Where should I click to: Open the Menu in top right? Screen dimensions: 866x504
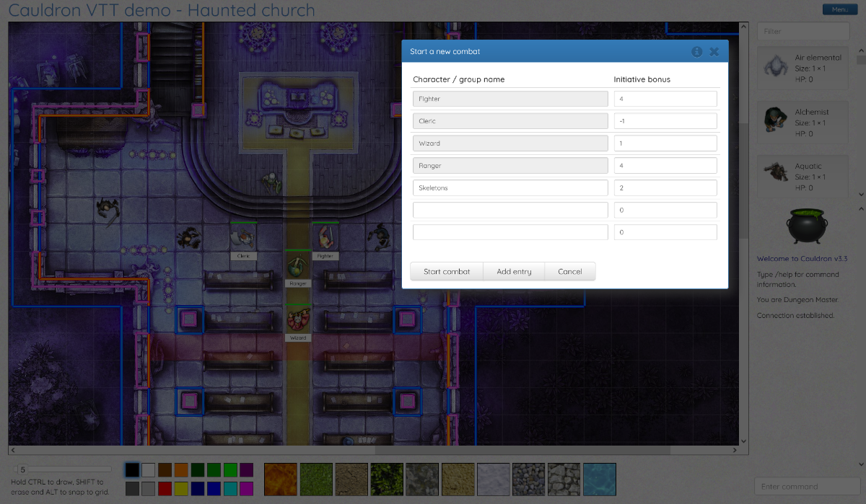click(x=839, y=9)
